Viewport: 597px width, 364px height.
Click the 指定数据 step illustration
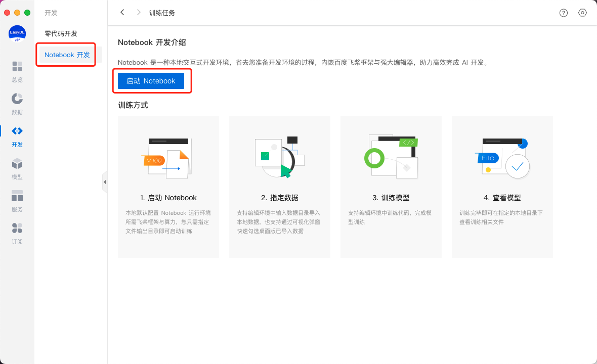(280, 157)
